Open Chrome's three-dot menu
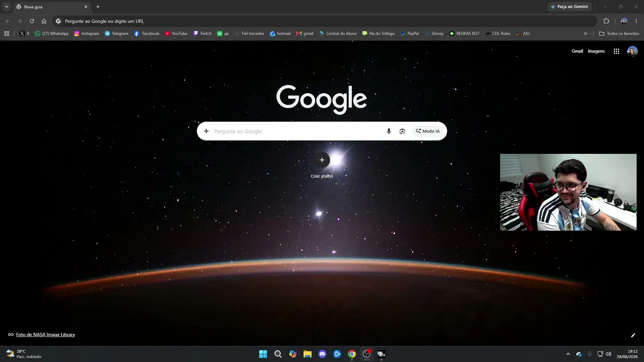The width and height of the screenshot is (644, 362). tap(636, 21)
